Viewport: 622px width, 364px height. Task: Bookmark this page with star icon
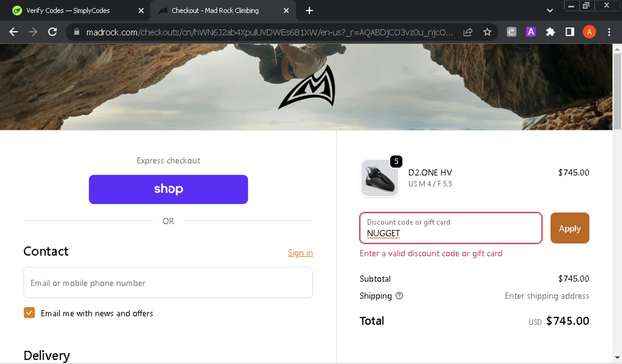(x=487, y=32)
